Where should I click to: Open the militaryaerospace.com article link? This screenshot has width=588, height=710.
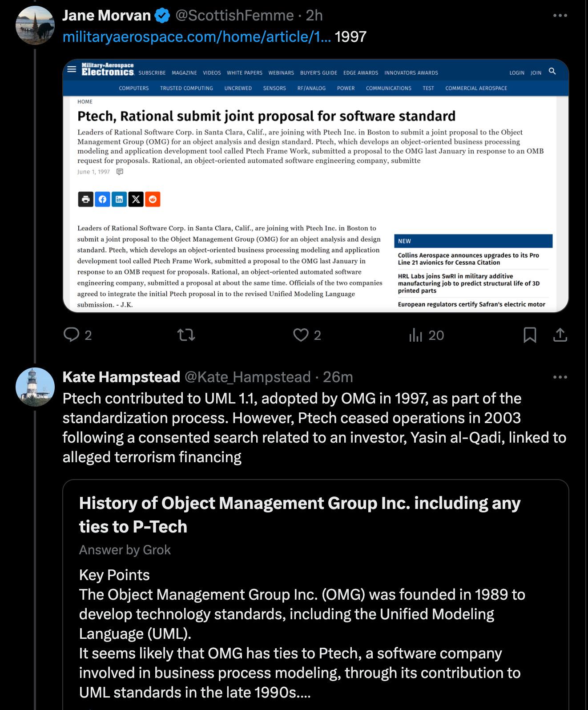pyautogui.click(x=197, y=36)
